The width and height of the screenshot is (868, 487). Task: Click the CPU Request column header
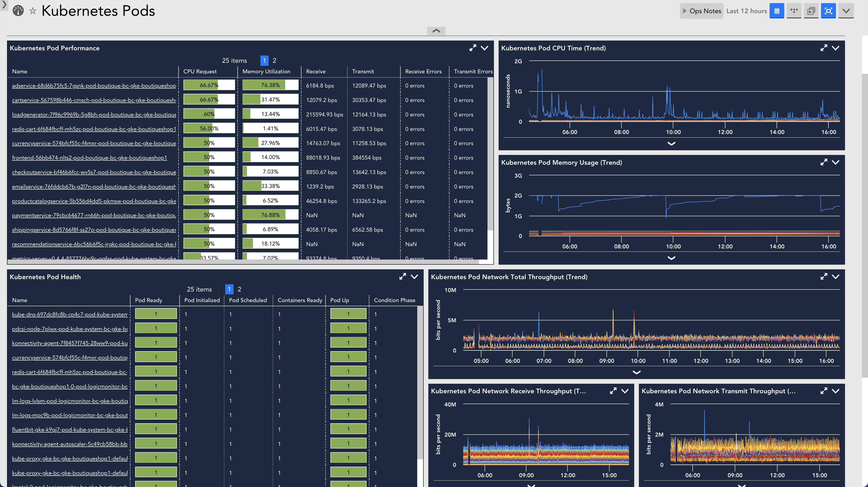200,72
